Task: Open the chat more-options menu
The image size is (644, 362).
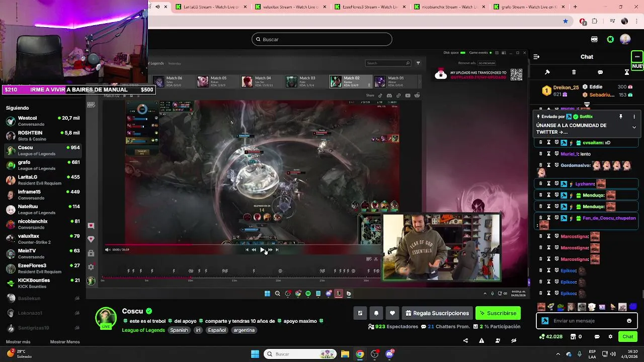Action: [637, 56]
